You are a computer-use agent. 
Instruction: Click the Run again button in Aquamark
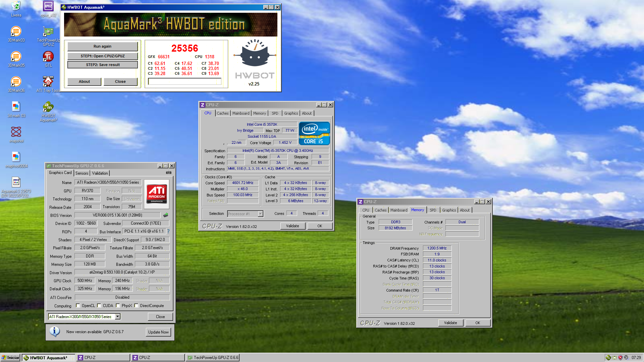pyautogui.click(x=102, y=46)
